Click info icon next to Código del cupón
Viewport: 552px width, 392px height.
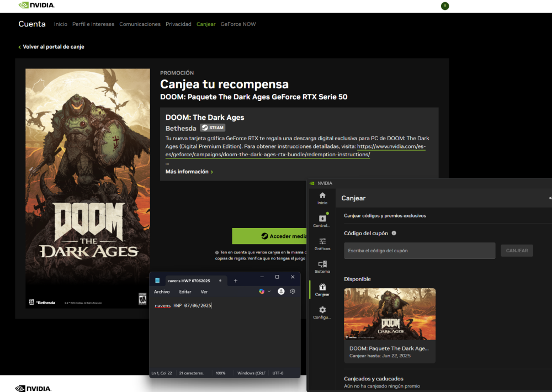[394, 233]
